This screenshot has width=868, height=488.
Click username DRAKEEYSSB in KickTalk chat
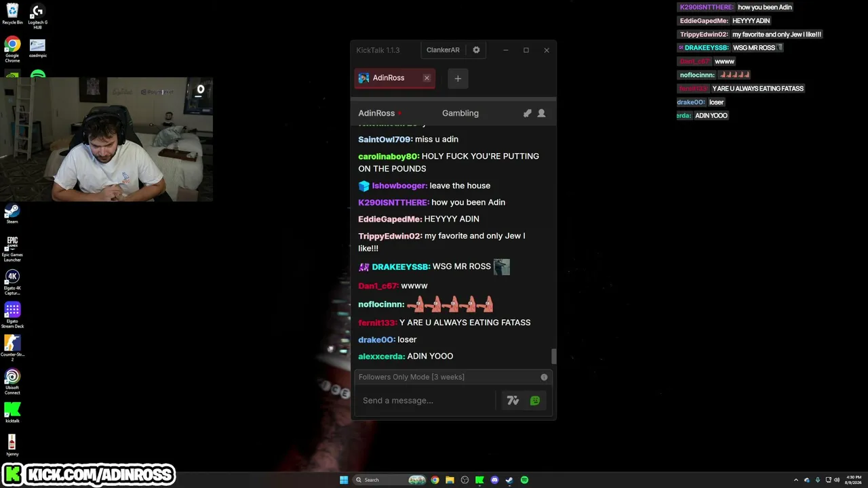[x=401, y=266]
